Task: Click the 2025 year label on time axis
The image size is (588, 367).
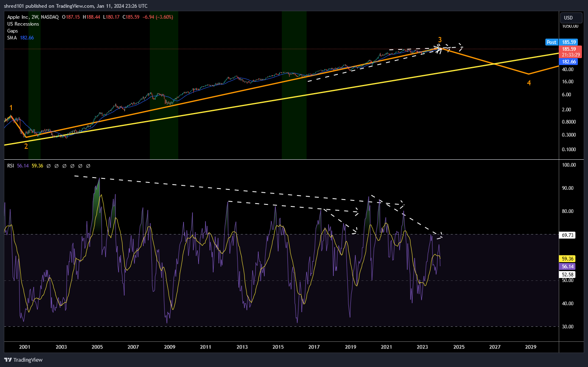Action: 459,347
